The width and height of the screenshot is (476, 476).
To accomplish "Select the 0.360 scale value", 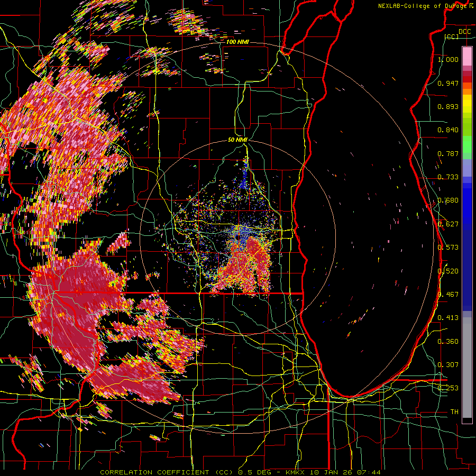I will pos(448,342).
